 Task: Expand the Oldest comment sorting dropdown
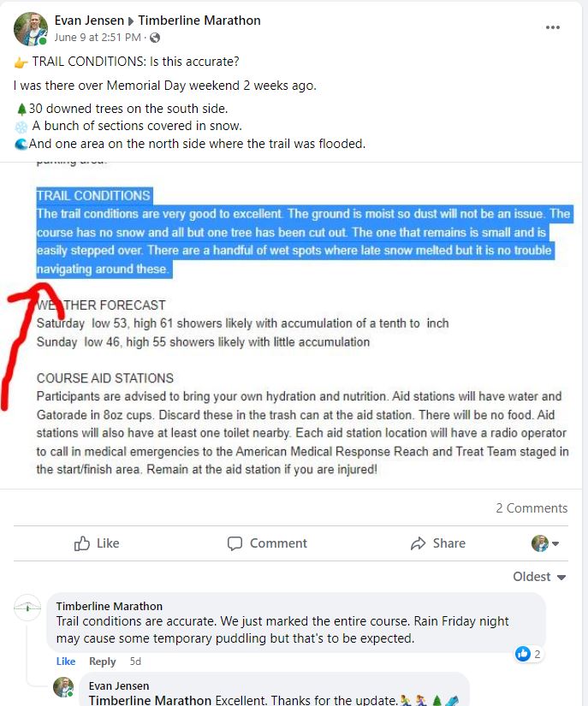(539, 577)
